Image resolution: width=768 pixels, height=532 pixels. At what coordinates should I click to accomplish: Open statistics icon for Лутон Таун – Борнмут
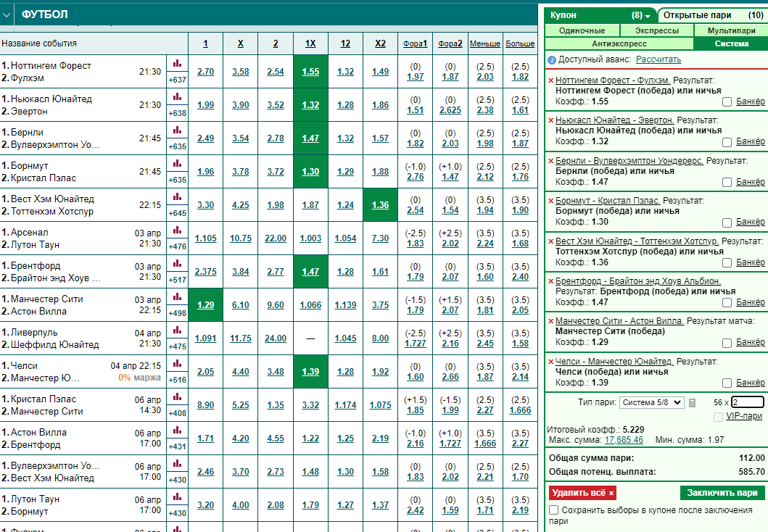[177, 496]
